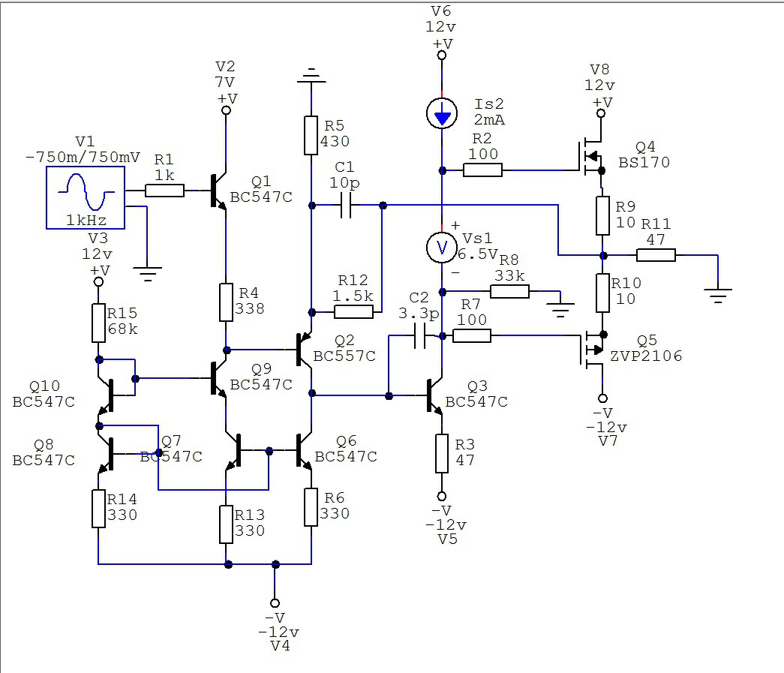Click the Is2 2mA current source symbol

[x=441, y=113]
